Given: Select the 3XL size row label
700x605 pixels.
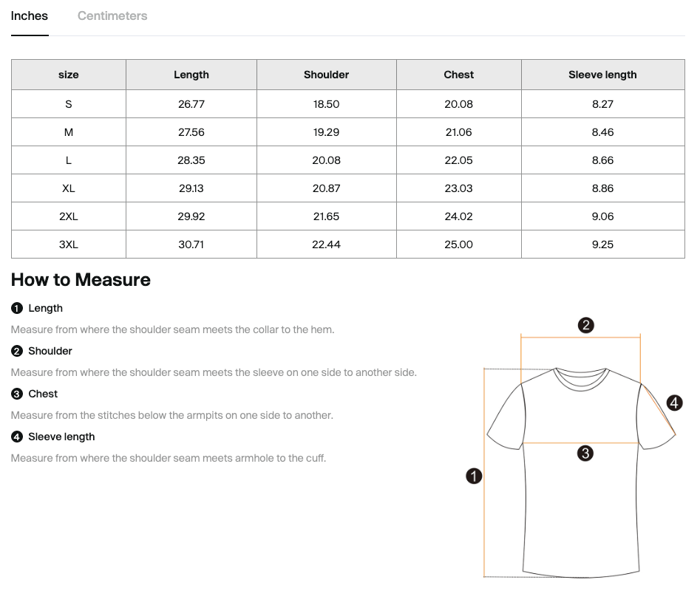Looking at the screenshot, I should [x=68, y=245].
